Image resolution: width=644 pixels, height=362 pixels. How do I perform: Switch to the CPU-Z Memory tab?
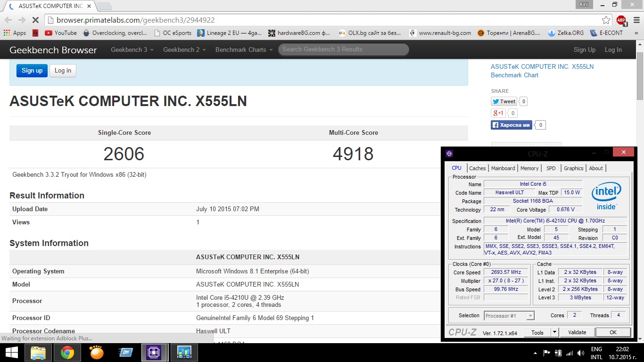point(529,168)
